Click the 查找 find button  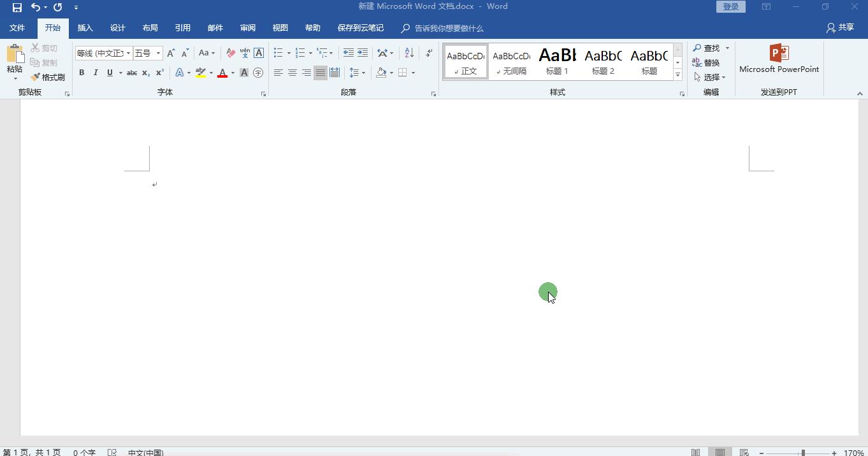coord(707,48)
